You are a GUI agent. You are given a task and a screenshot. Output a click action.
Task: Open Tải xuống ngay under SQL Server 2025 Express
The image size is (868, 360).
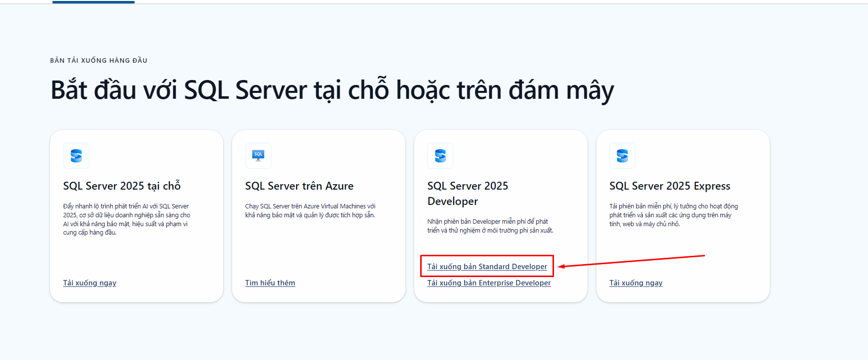[636, 283]
